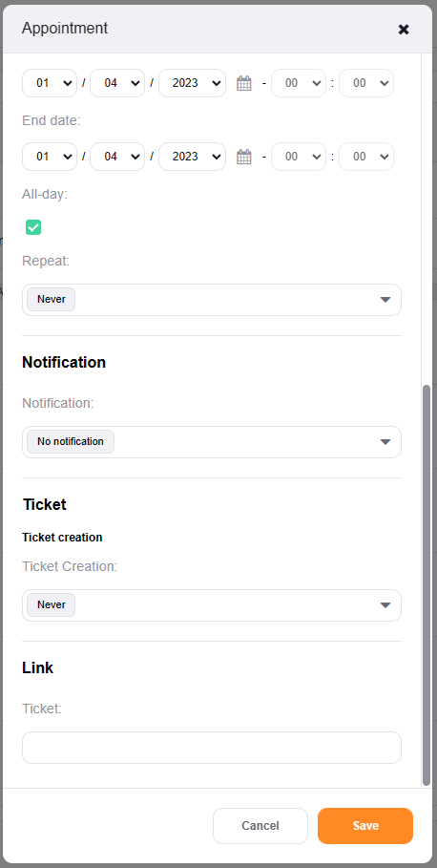The height and width of the screenshot is (868, 437).
Task: Click the Save button
Action: pos(365,826)
